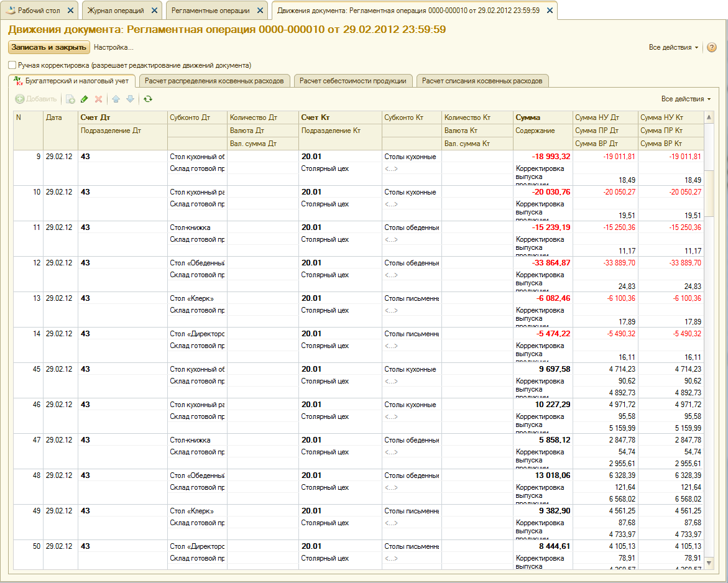Open the Расчет распределения косвенных расходов tab
This screenshot has height=583, width=728.
tap(214, 81)
